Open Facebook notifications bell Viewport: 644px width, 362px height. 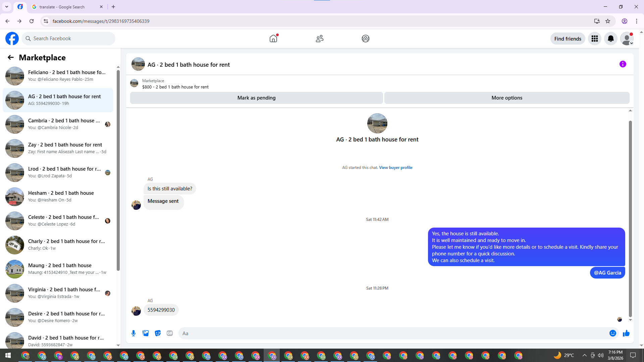coord(610,39)
